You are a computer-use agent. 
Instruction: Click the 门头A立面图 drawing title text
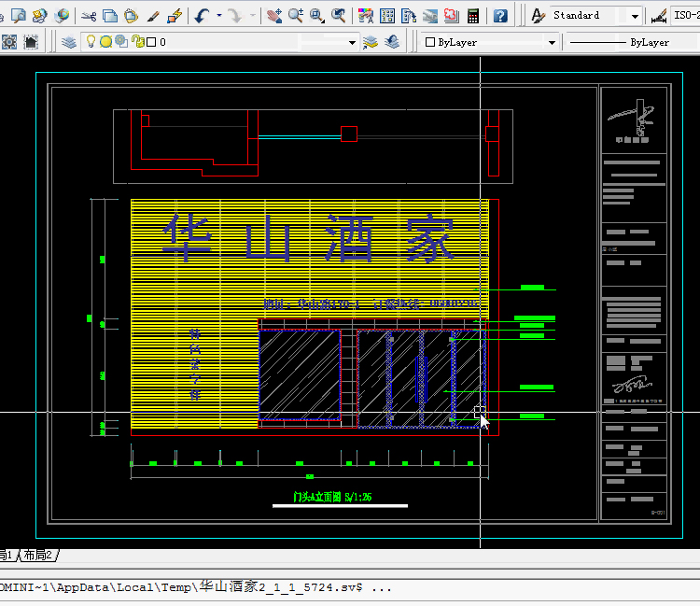pyautogui.click(x=332, y=497)
